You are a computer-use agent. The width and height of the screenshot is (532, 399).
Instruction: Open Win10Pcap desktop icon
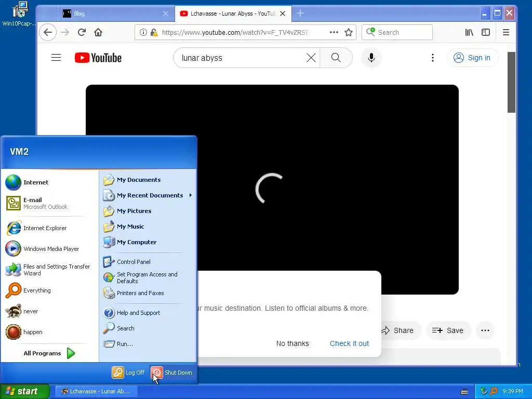click(x=19, y=14)
